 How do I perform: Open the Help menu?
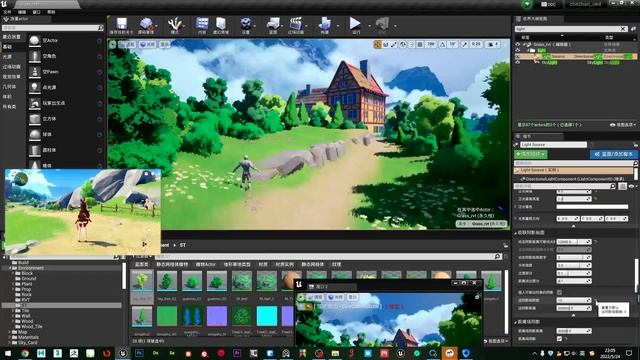pyautogui.click(x=51, y=12)
